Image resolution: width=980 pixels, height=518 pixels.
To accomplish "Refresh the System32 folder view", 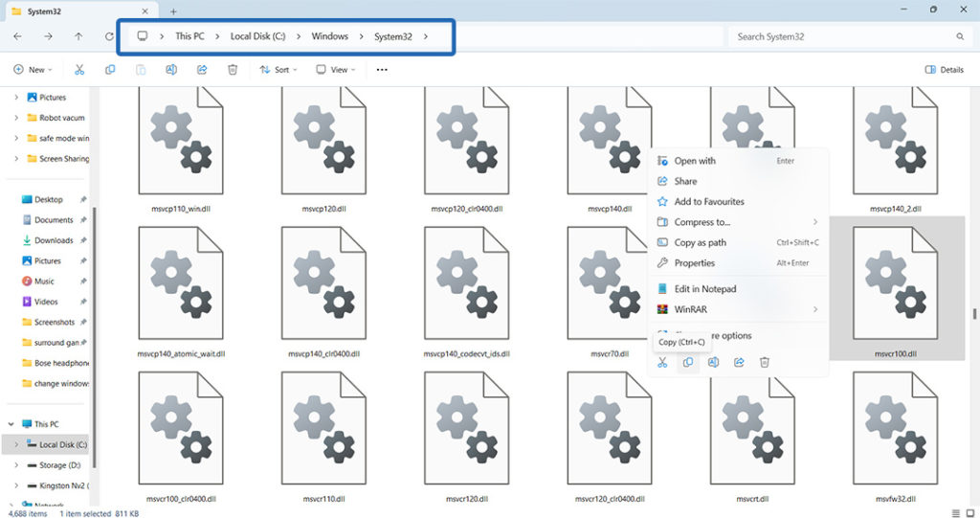I will pos(109,36).
